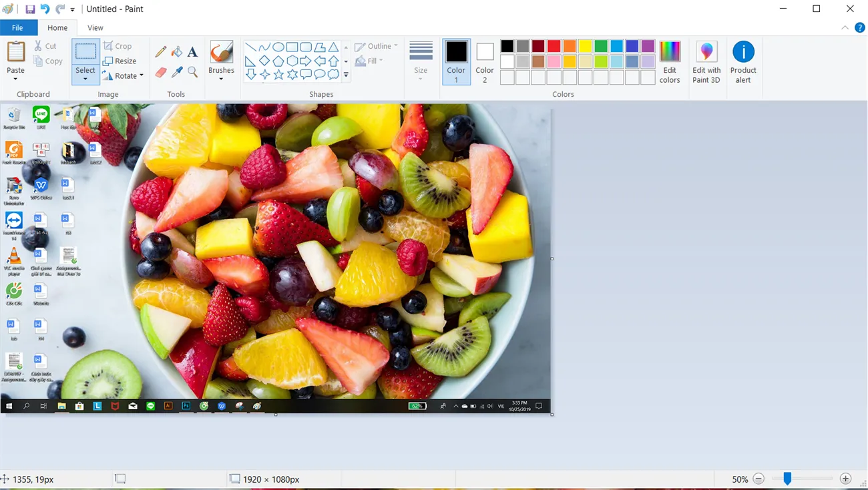Select the Pencil tool

160,51
